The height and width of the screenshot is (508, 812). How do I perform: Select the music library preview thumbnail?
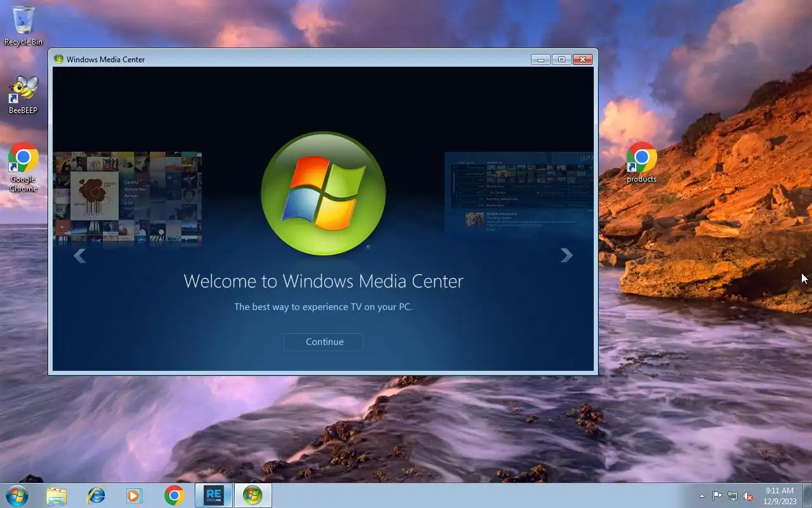[128, 197]
